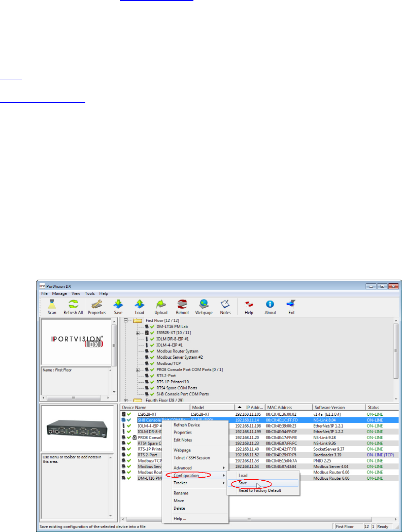Click the ON-LINE (TCP) status cell
Screen dimensions: 402x532
coord(380,455)
